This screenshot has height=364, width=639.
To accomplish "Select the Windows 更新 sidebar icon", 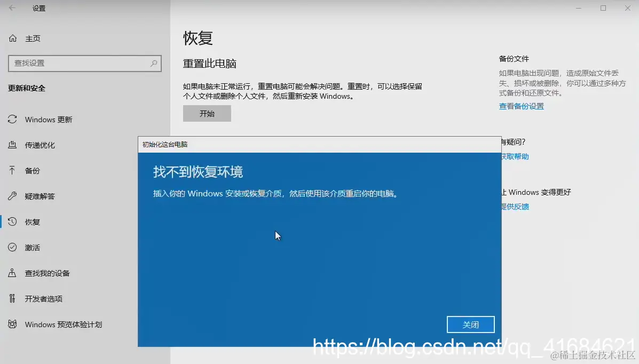I will pos(12,119).
